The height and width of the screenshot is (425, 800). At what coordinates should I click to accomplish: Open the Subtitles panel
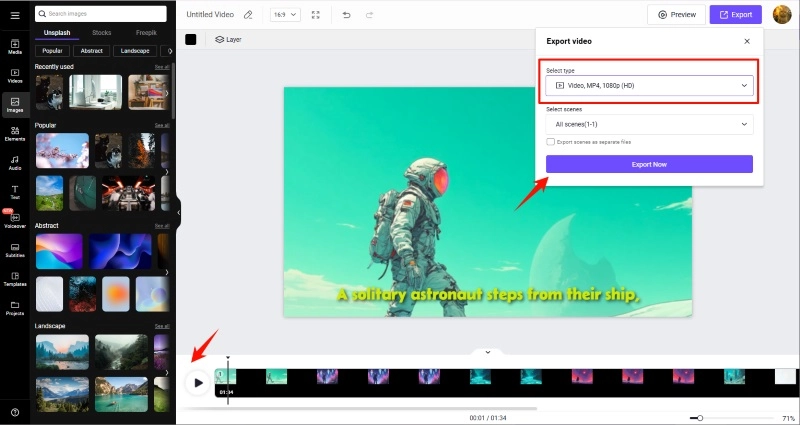[x=15, y=250]
